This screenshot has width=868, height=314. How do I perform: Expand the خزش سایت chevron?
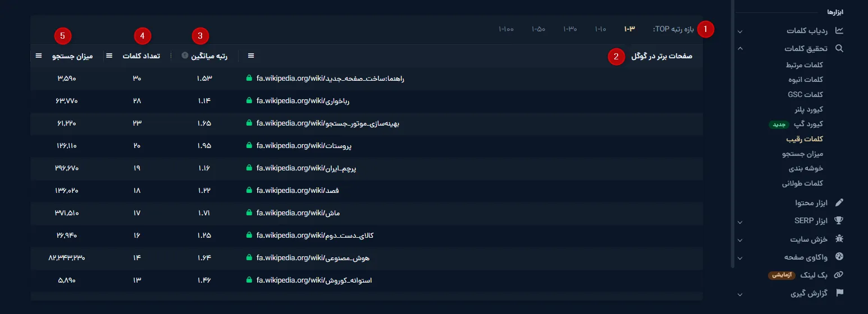[x=740, y=240]
